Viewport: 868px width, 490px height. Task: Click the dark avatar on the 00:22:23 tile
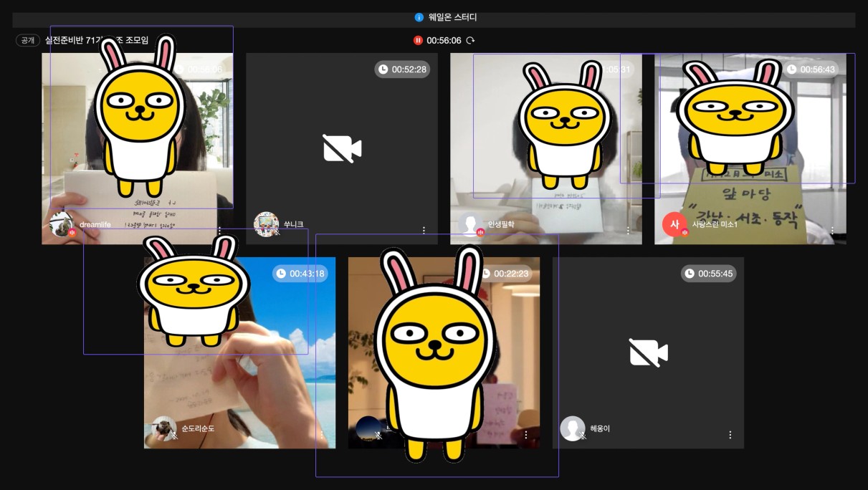[x=368, y=428]
